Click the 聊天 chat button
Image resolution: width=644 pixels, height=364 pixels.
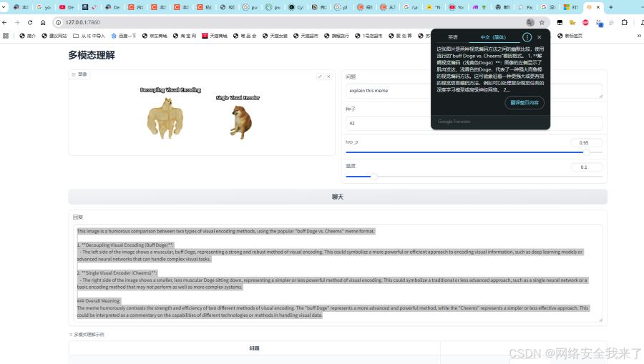point(338,197)
